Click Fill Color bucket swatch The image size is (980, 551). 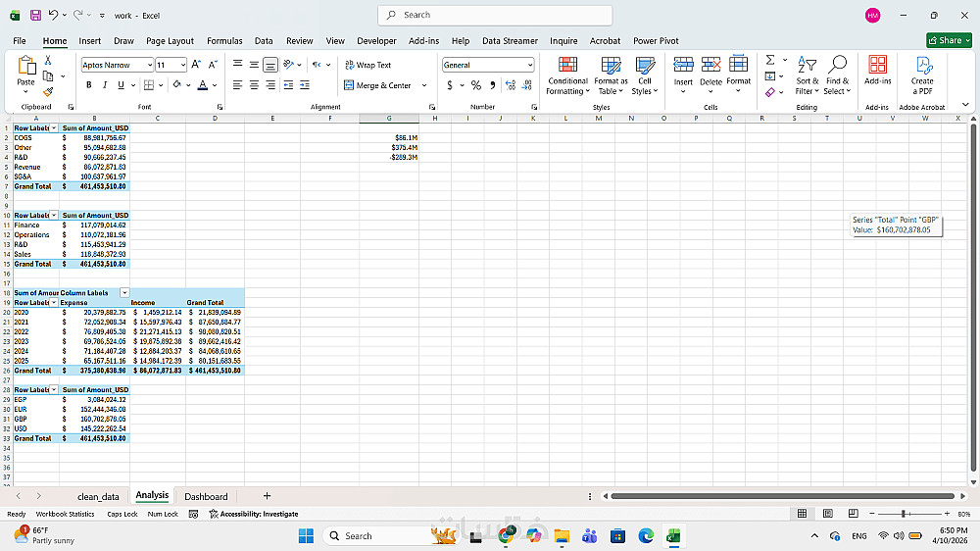(177, 85)
